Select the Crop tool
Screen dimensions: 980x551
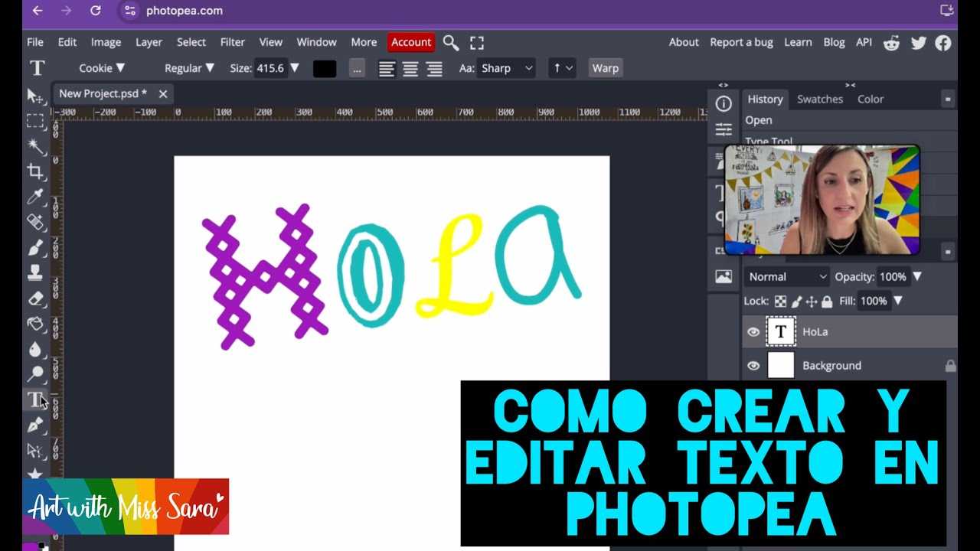[x=35, y=171]
